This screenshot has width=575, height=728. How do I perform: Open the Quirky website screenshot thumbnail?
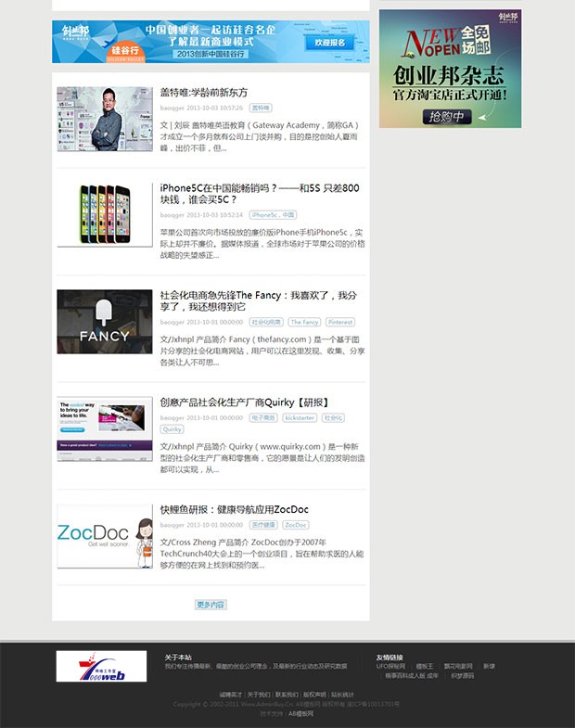(x=105, y=429)
